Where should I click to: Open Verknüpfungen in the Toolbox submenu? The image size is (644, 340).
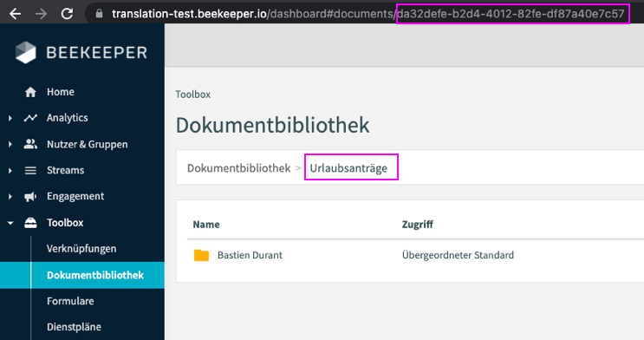81,249
